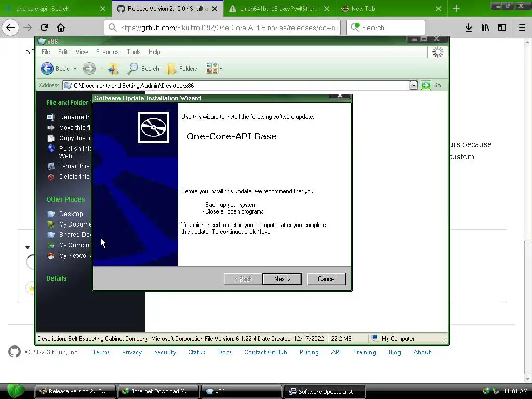532x399 pixels.
Task: Open browser Library icon
Action: [485, 28]
